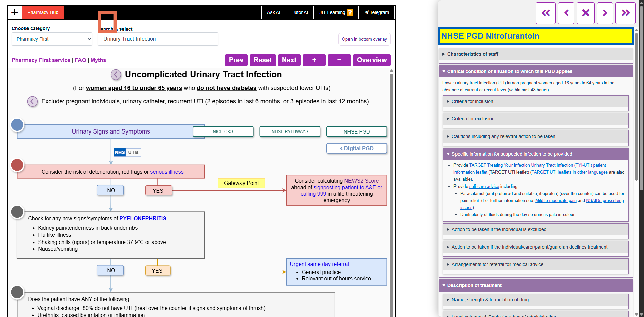Expand the Characteristics of staff section
This screenshot has height=317, width=644.
click(x=473, y=54)
